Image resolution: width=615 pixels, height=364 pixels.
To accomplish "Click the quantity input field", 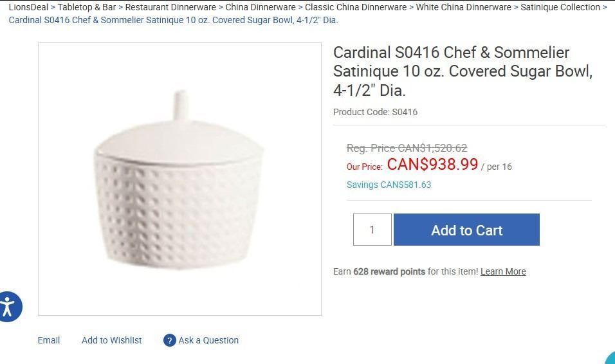I will (x=372, y=230).
